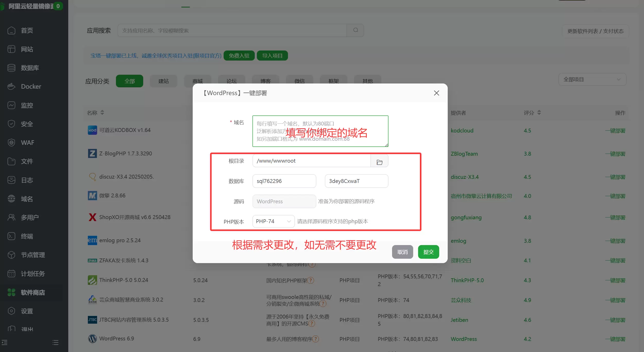The image size is (644, 352).
Task: Toggle sort order on 名称 column
Action: click(x=102, y=113)
